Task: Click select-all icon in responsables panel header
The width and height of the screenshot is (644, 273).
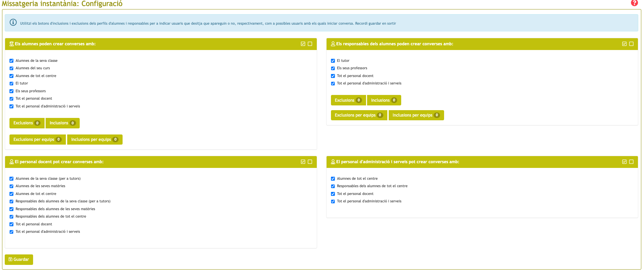Action: point(624,44)
